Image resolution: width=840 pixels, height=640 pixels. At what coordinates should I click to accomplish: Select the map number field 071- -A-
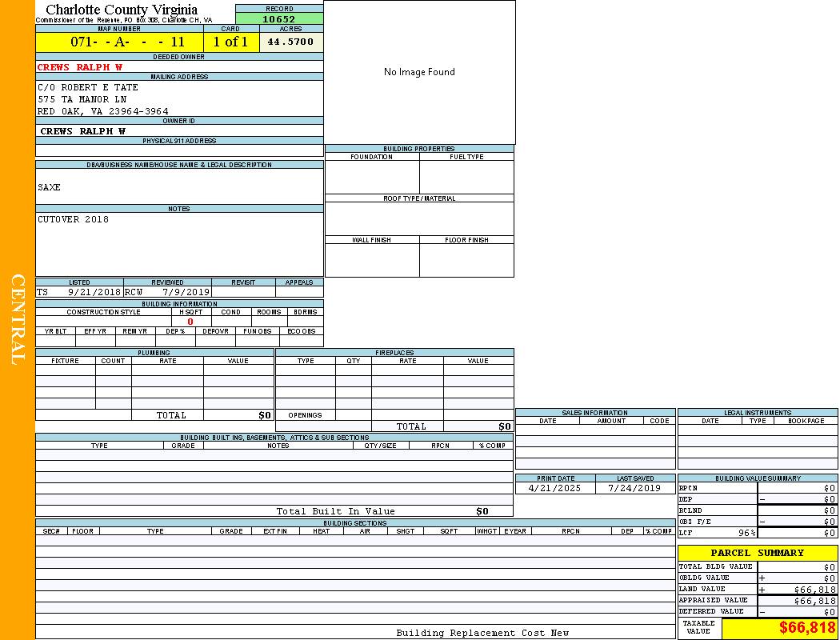coord(119,42)
